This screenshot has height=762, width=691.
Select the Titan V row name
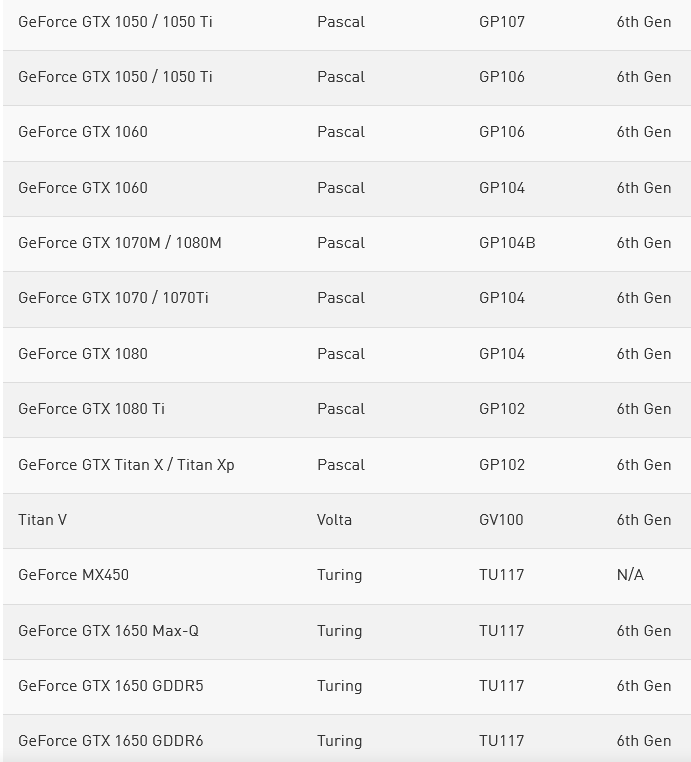pos(43,520)
